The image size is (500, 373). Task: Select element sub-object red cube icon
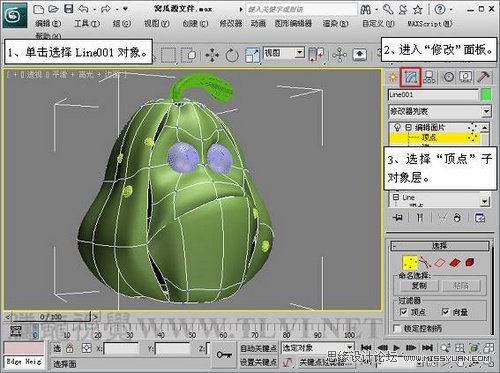coord(470,263)
